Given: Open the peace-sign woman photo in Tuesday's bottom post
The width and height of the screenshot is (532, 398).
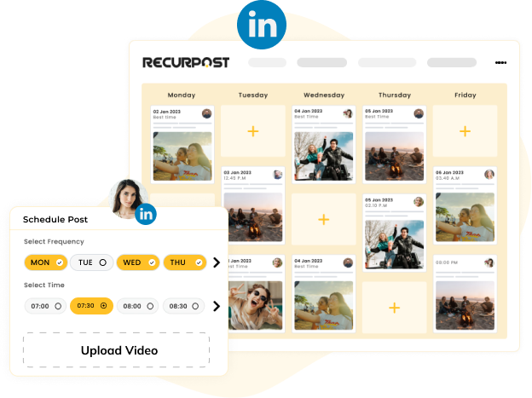Looking at the screenshot, I should click(255, 305).
